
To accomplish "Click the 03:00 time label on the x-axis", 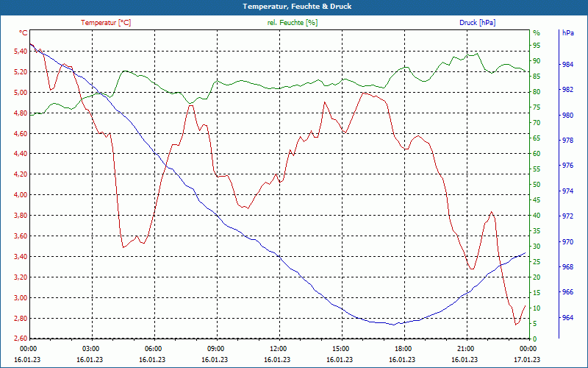I will coord(90,348).
